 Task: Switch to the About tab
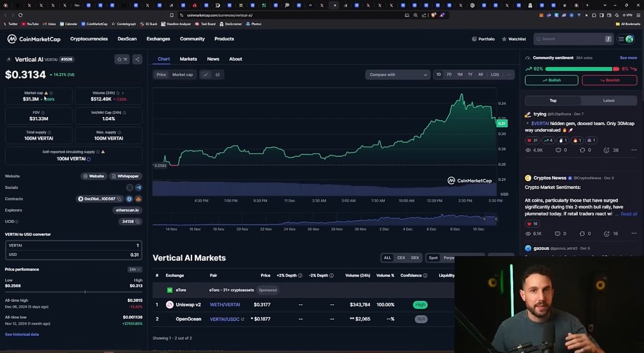(236, 59)
